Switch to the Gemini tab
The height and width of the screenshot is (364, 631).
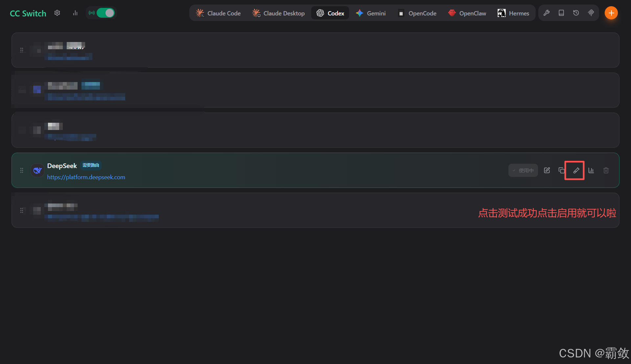371,13
